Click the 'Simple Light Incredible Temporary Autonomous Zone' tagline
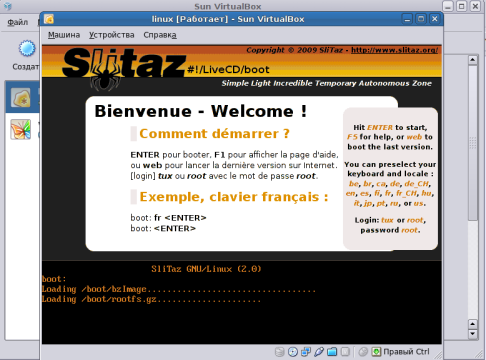486x360 pixels. (327, 83)
